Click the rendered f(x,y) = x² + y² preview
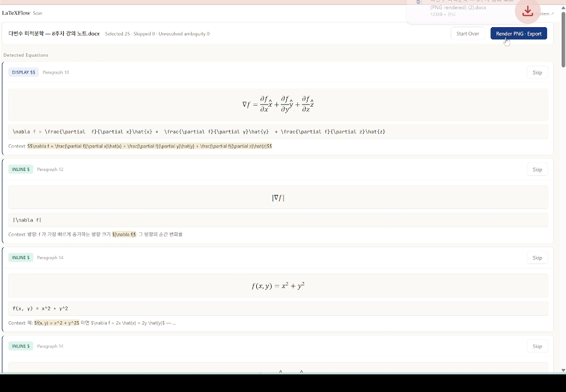Image resolution: width=566 pixels, height=392 pixels. 278,286
